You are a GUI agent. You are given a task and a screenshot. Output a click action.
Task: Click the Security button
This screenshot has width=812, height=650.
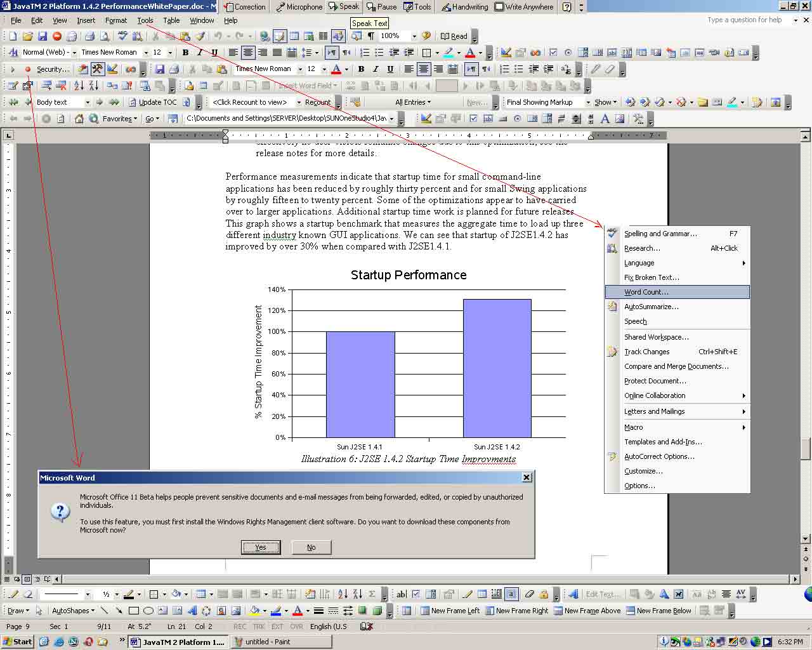tap(53, 69)
